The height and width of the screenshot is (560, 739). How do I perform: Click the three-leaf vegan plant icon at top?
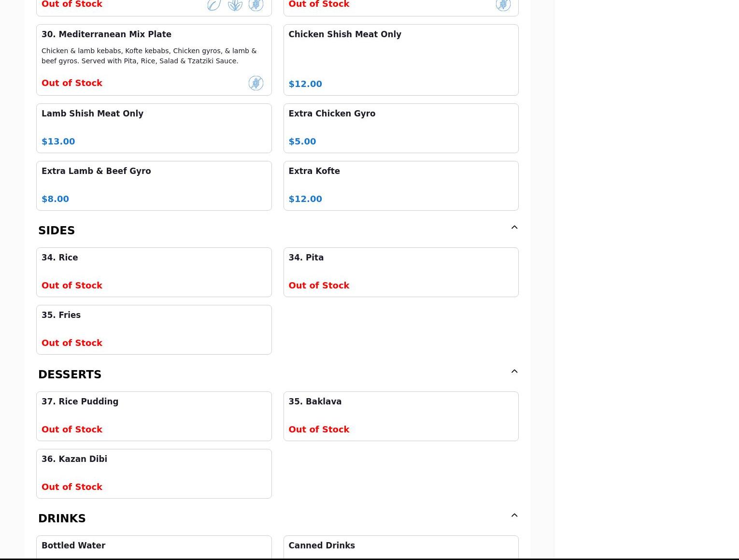(x=235, y=5)
